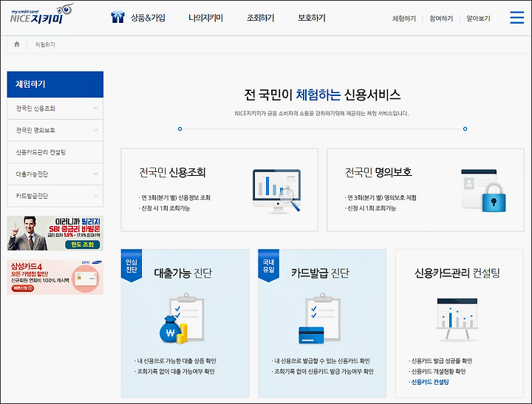Open the 전국민 신용조회 card title
The height and width of the screenshot is (404, 532).
172,173
